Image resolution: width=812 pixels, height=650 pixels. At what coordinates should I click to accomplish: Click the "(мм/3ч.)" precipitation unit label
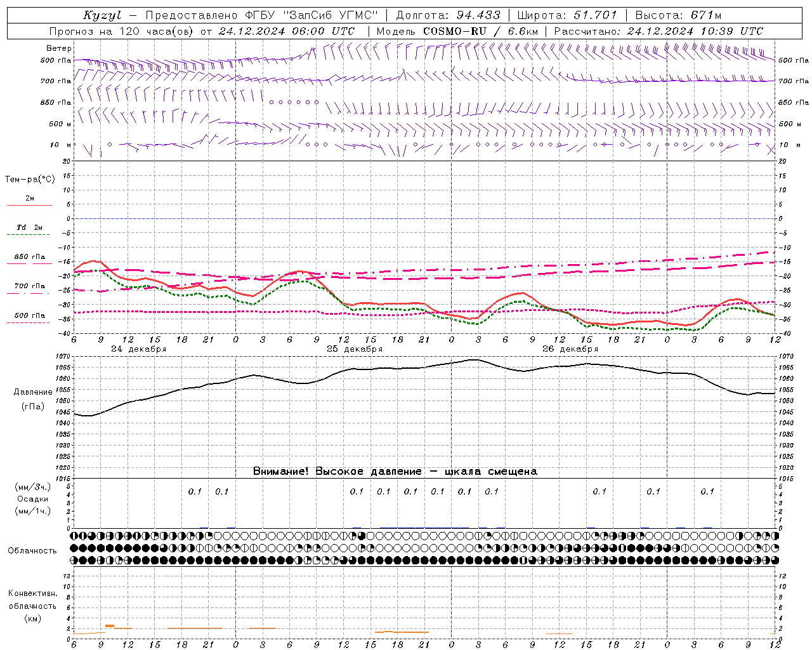[33, 487]
